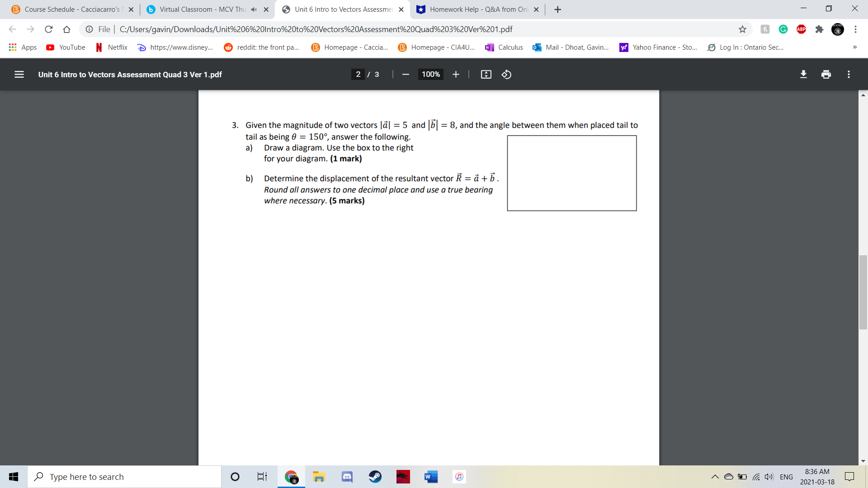Open Chrome extensions menu icon
868x488 pixels.
click(x=821, y=29)
